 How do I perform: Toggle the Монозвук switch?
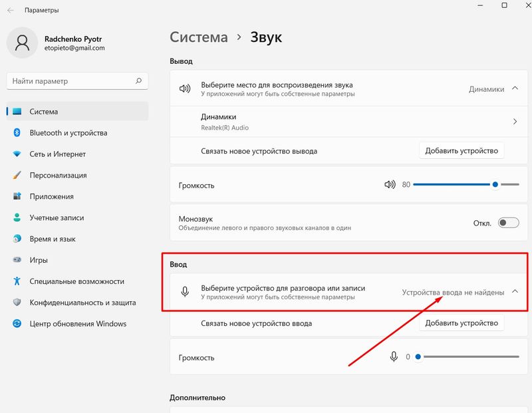[x=508, y=223]
